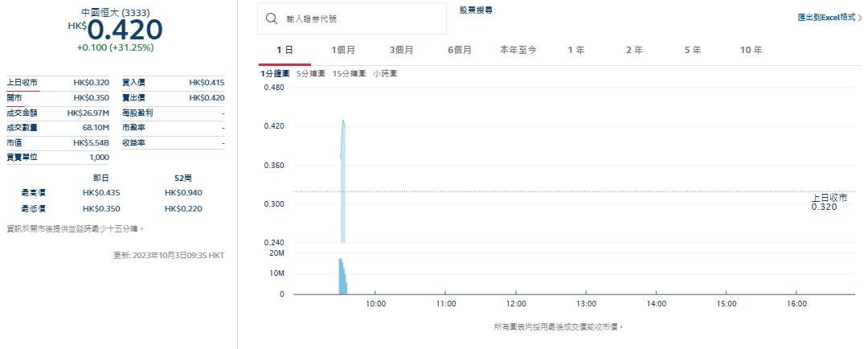
Task: Click the +0.100 (+31.25%) change value
Action: point(115,47)
